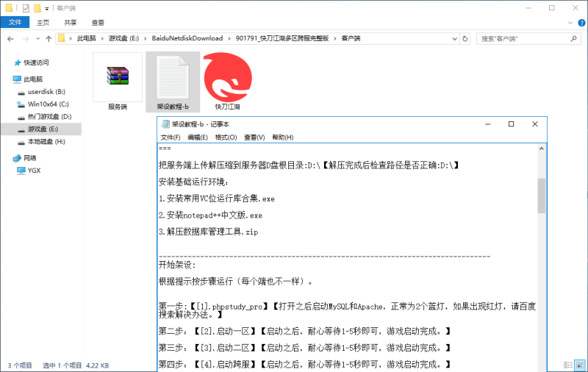This screenshot has width=588, height=372.
Task: Select 热门游戏盘 (D:) in navigation pane
Action: pyautogui.click(x=49, y=116)
